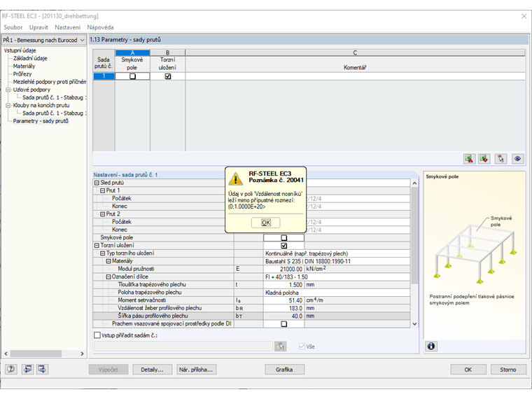This screenshot has width=532, height=399.
Task: Collapse the Torzní uložení group
Action: (x=97, y=245)
